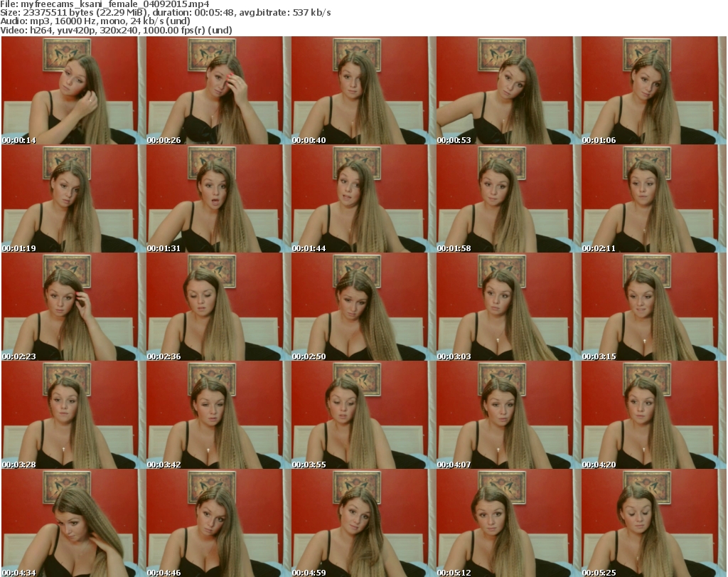Select the thumbnail frame stamped 00:04:46
Viewport: 728px width, 577px height.
click(218, 523)
